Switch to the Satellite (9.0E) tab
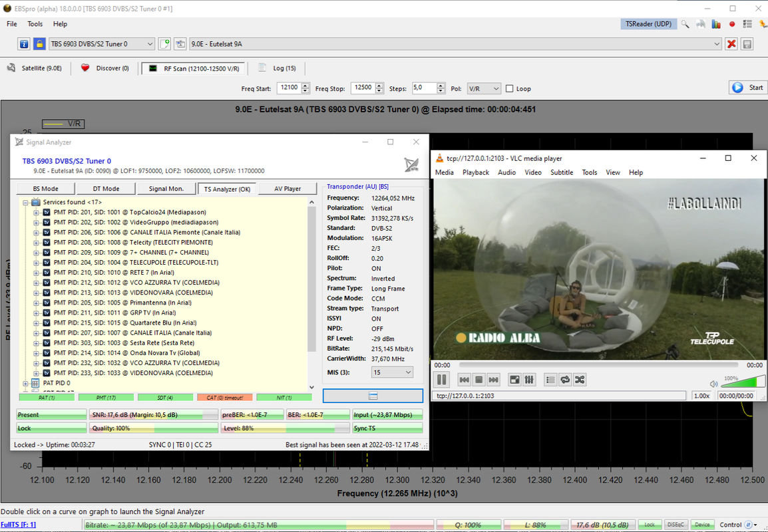The width and height of the screenshot is (768, 532). [x=35, y=68]
